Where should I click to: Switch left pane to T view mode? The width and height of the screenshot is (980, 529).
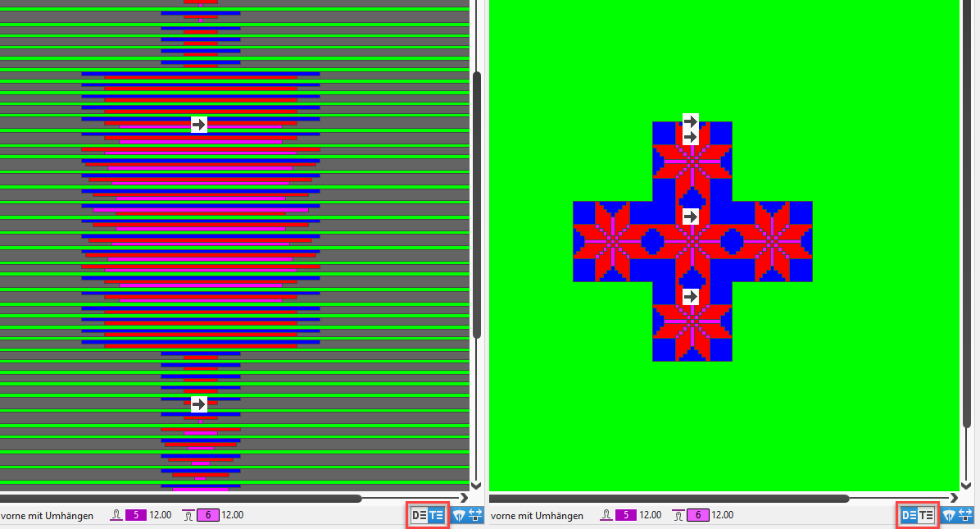pos(436,515)
